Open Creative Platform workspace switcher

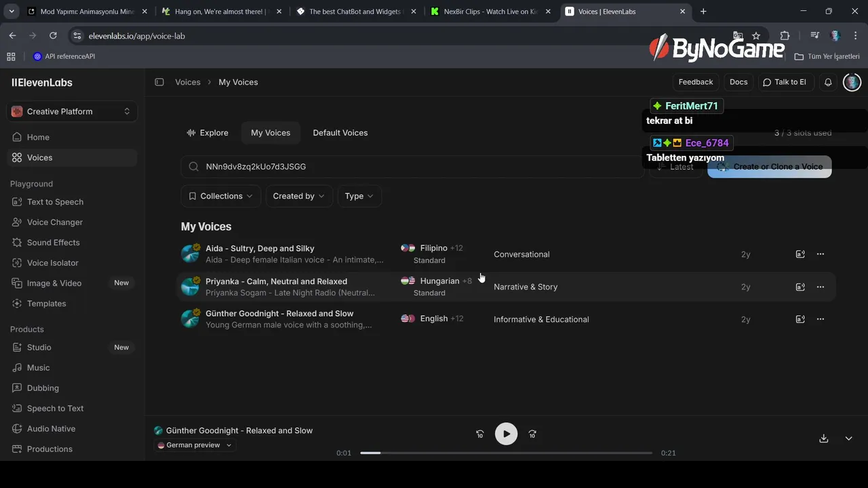point(72,111)
